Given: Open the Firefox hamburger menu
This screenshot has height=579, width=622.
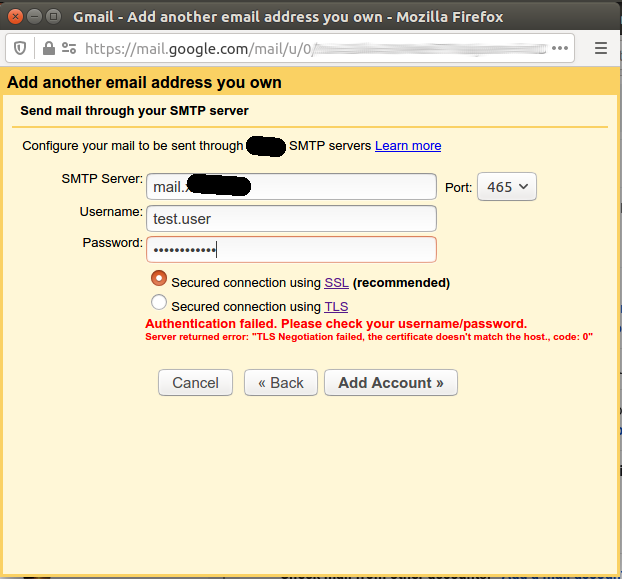Looking at the screenshot, I should pyautogui.click(x=601, y=48).
